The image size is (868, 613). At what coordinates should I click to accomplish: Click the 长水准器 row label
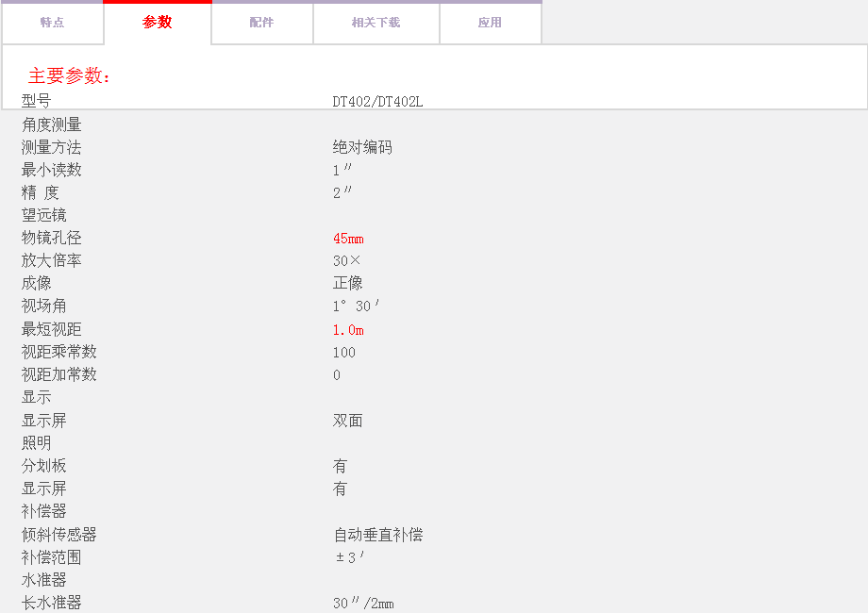(52, 603)
